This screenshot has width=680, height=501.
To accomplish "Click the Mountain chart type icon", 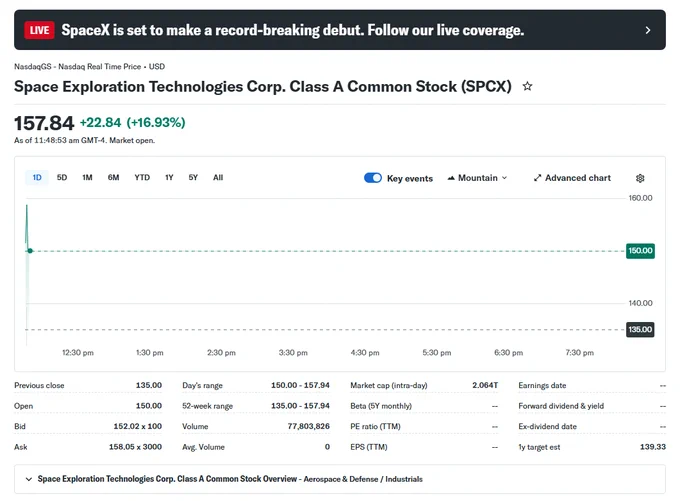I will tap(451, 178).
